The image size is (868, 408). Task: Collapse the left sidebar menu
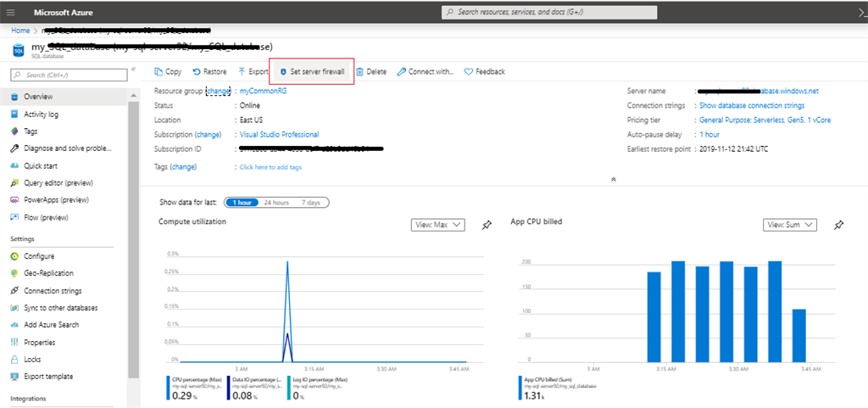click(x=133, y=70)
